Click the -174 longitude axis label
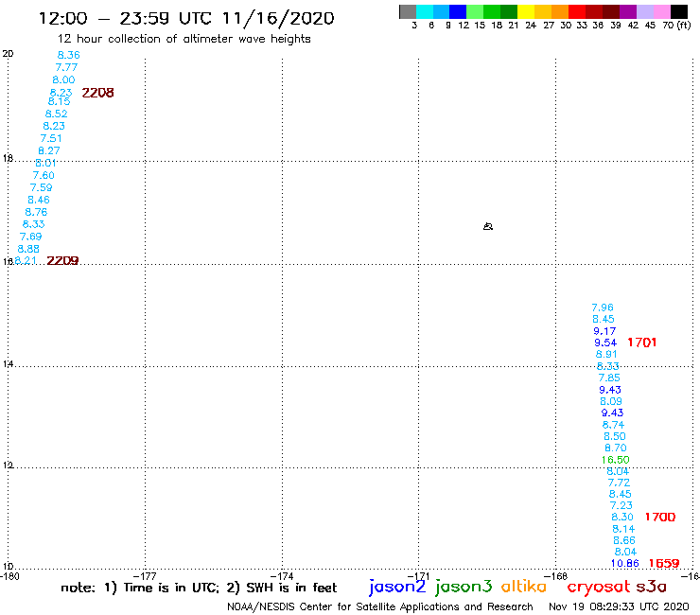The width and height of the screenshot is (700, 615). click(x=282, y=576)
